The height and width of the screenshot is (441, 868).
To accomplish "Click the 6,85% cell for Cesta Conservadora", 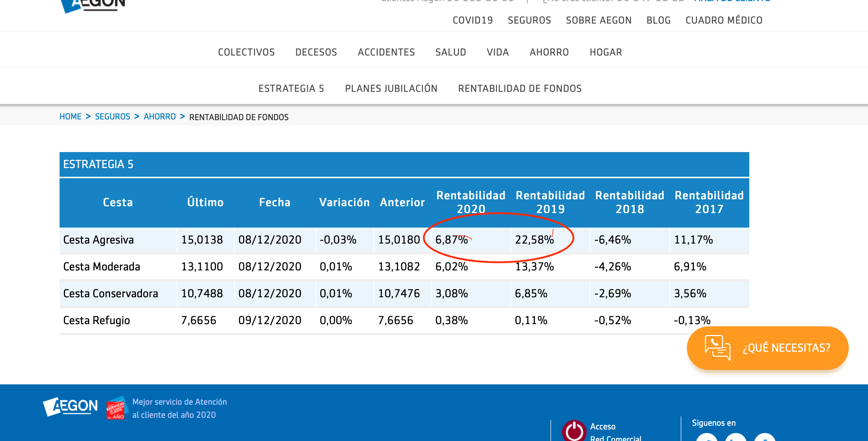I will (x=531, y=294).
